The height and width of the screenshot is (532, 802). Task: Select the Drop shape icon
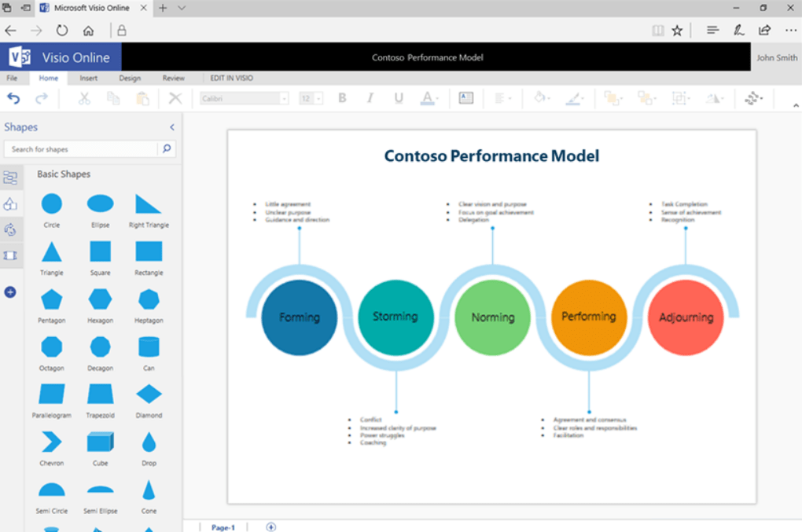(x=149, y=442)
